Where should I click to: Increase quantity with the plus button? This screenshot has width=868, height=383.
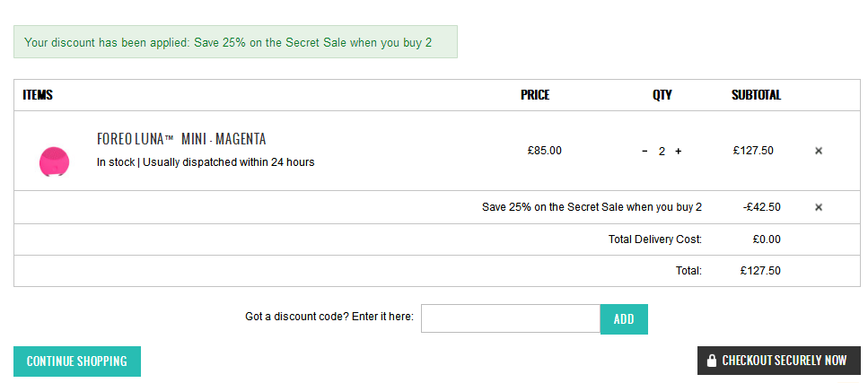pyautogui.click(x=679, y=151)
